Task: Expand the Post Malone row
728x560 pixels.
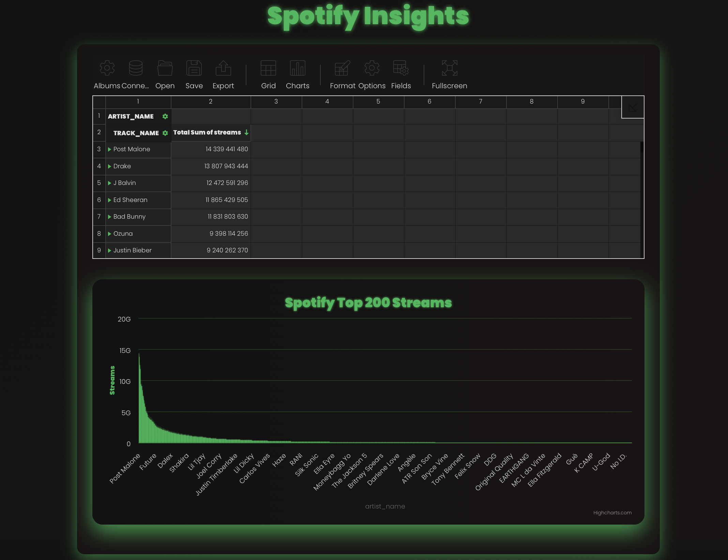Action: click(110, 150)
